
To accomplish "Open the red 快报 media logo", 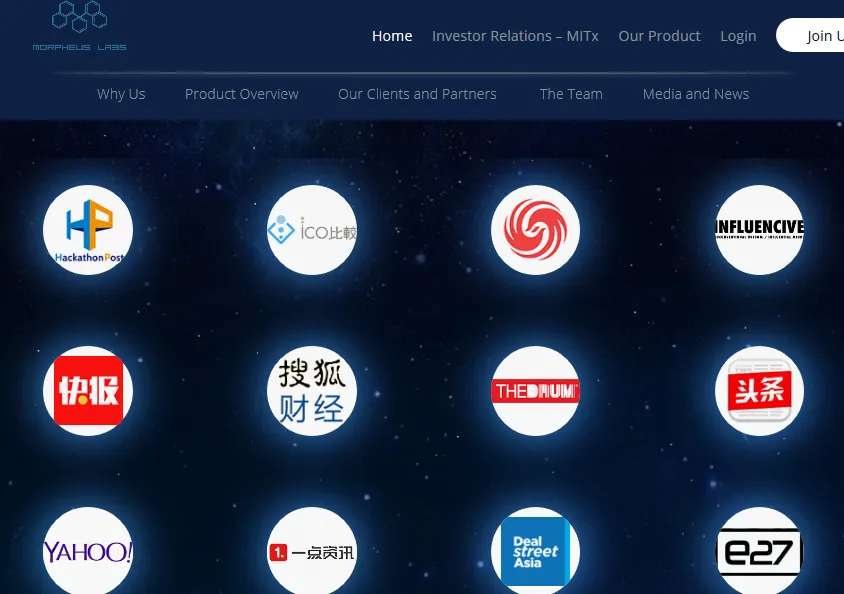I will (x=88, y=391).
